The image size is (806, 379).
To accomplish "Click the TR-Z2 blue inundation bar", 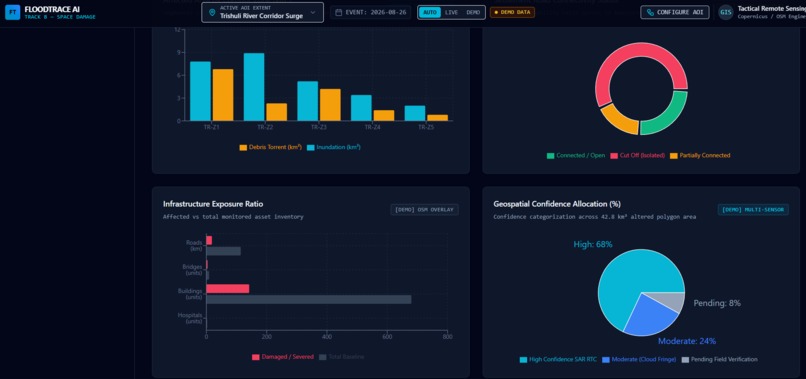I will [254, 87].
